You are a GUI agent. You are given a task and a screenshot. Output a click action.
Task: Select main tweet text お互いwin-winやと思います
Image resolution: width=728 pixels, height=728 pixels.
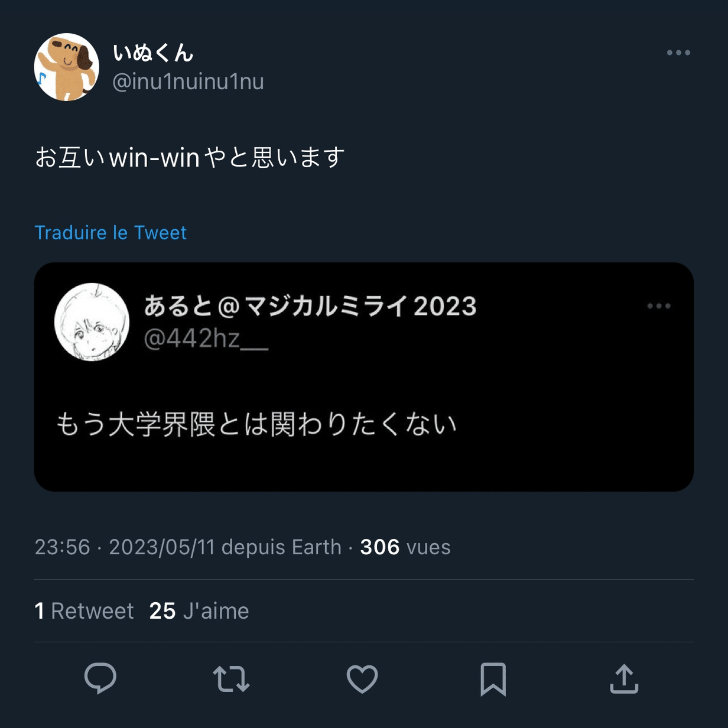[x=190, y=158]
